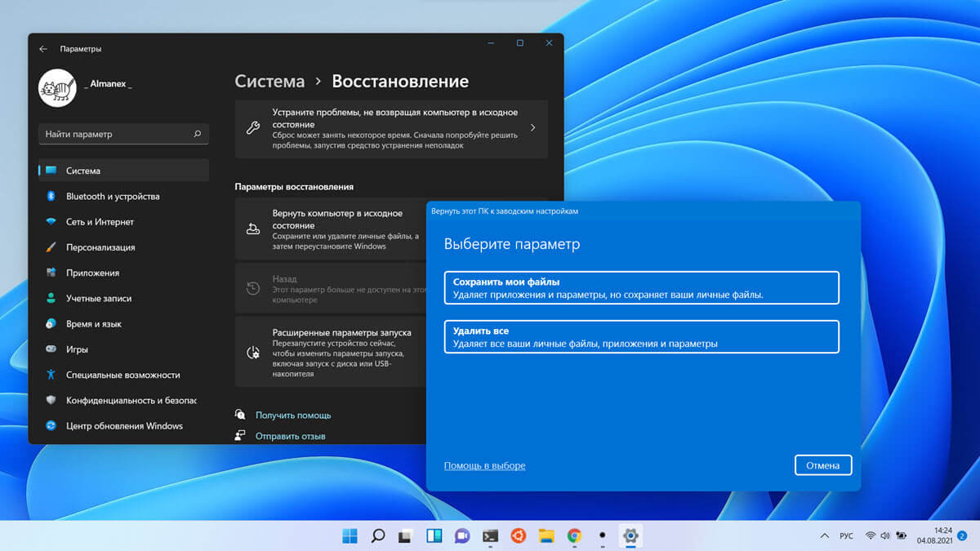The image size is (980, 551).
Task: Go to Время и язык settings
Action: point(123,324)
